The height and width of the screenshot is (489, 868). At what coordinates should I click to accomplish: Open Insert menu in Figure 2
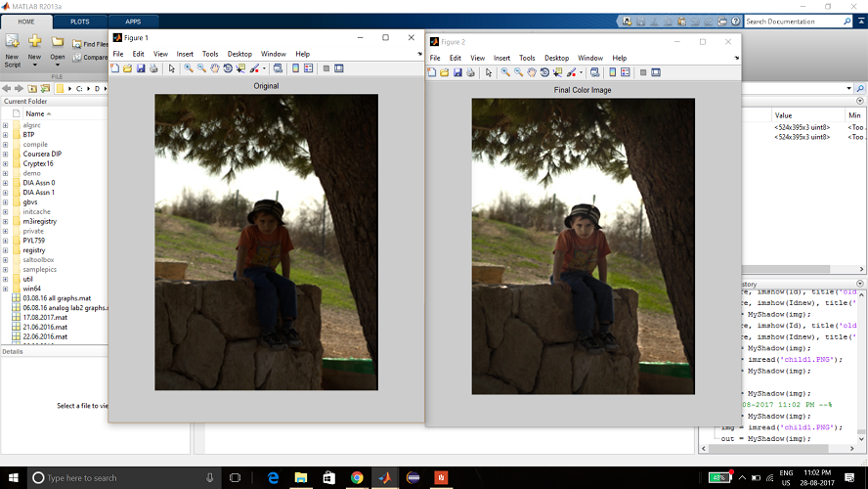coord(501,58)
